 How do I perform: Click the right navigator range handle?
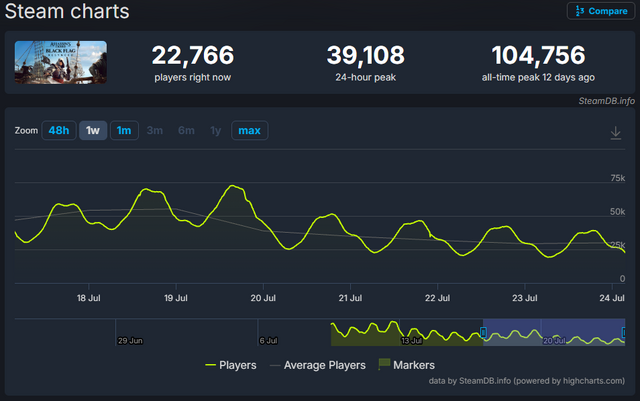(x=623, y=332)
